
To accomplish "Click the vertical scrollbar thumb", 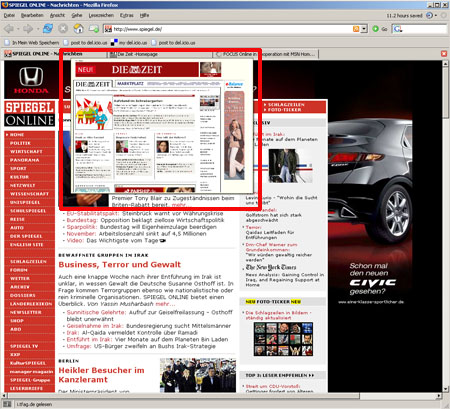I will click(445, 93).
